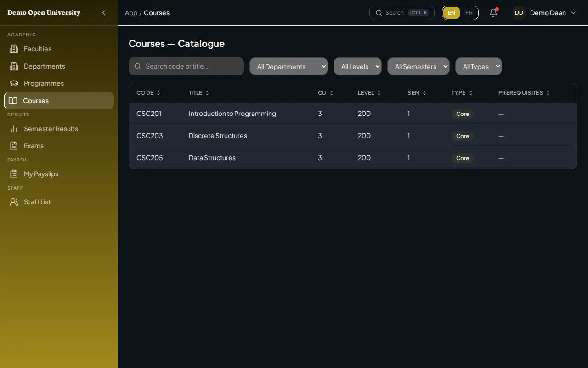Click the Demo Dean user name

tap(548, 13)
